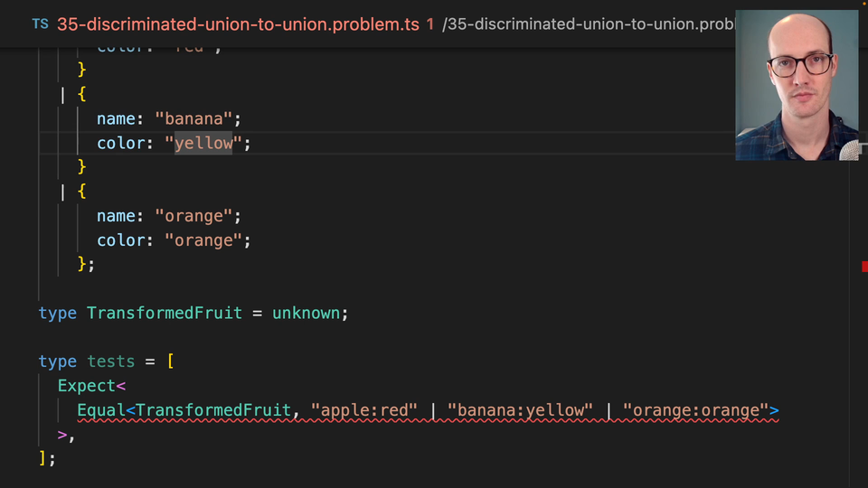Click the problem count badge on the tab
The height and width of the screenshot is (488, 868).
pyautogui.click(x=430, y=24)
